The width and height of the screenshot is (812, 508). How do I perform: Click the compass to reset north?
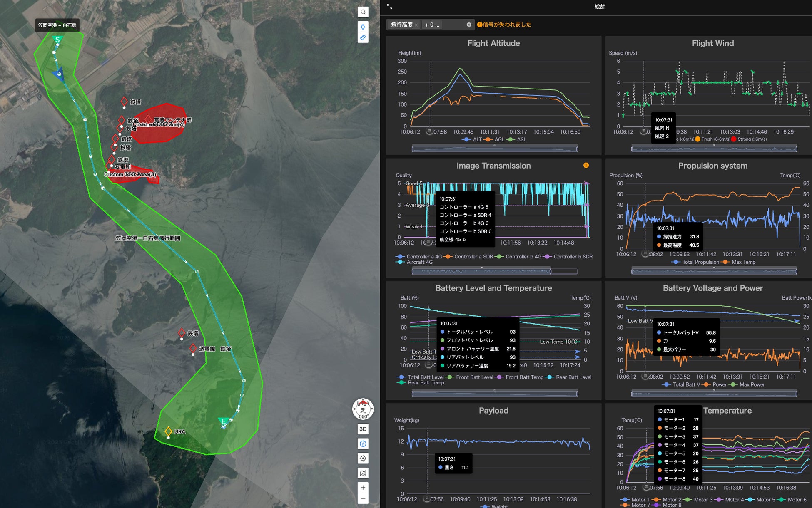tap(363, 409)
